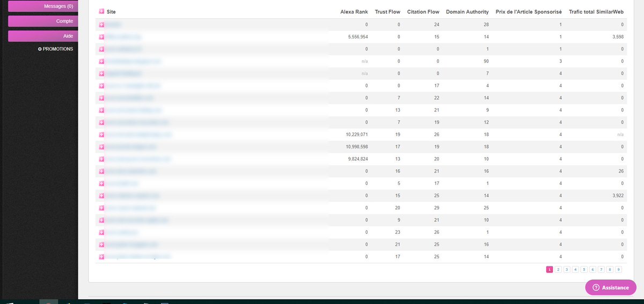Expand the row with SimilarWeb traffic 3,922

pos(101,196)
